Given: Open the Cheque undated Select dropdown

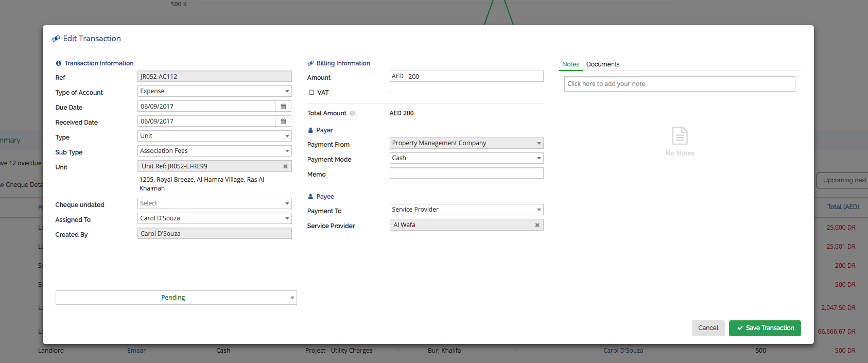Looking at the screenshot, I should [215, 203].
